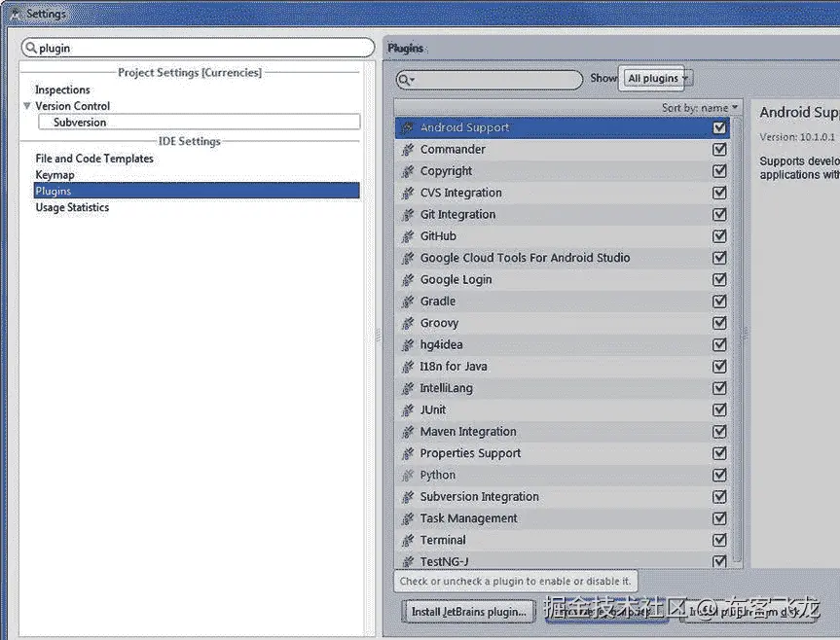Select the Task Management row
Image resolution: width=840 pixels, height=640 pixels.
[x=562, y=518]
